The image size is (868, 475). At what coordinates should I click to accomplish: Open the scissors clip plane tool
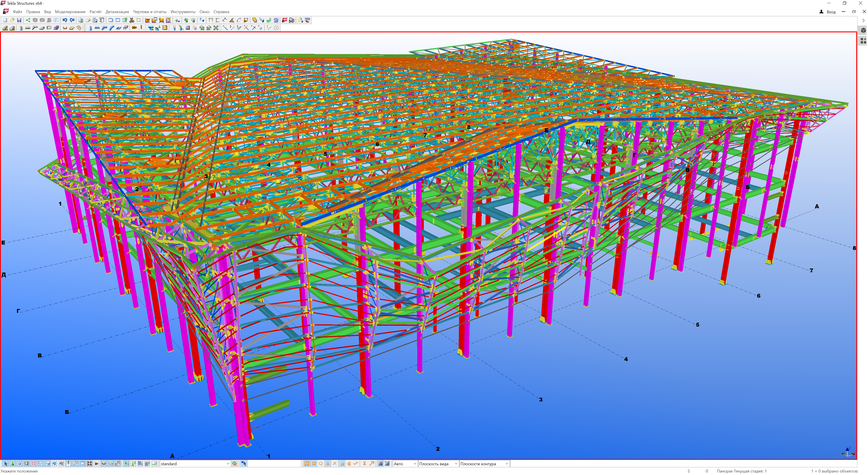tap(132, 20)
